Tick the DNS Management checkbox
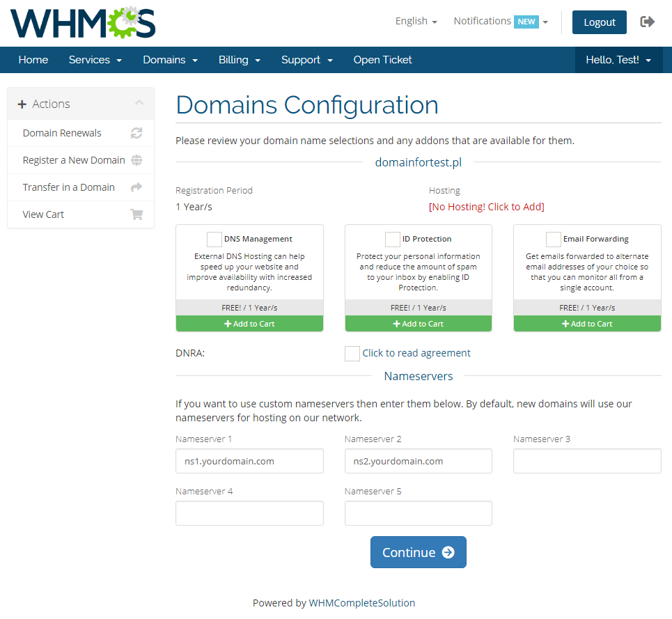The height and width of the screenshot is (619, 672). click(214, 239)
